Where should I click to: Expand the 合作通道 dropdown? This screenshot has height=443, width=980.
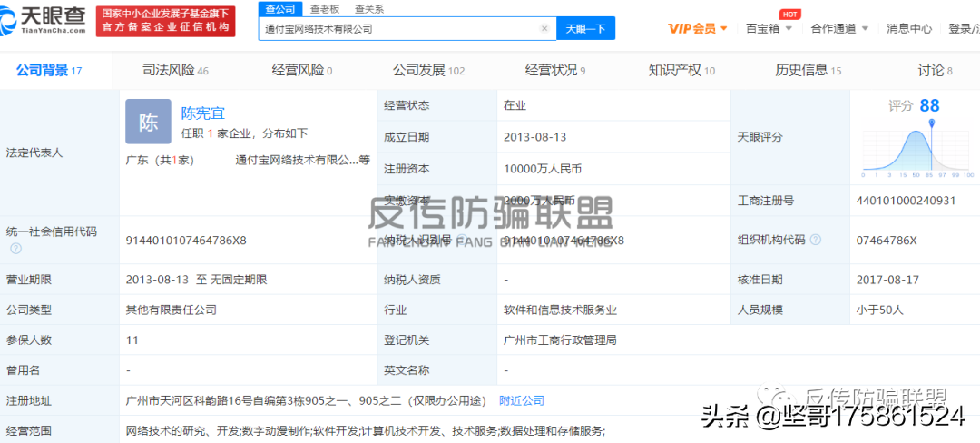tap(839, 28)
